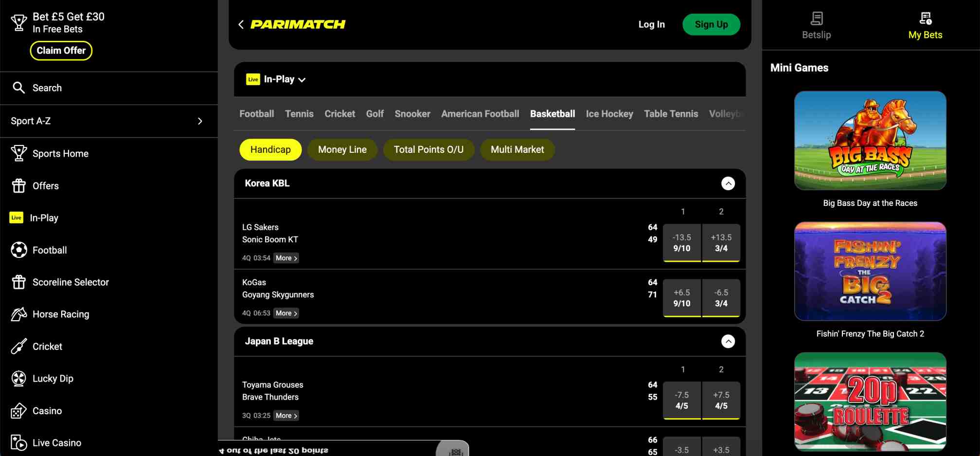
Task: Select the Cricket bat icon
Action: point(18,346)
